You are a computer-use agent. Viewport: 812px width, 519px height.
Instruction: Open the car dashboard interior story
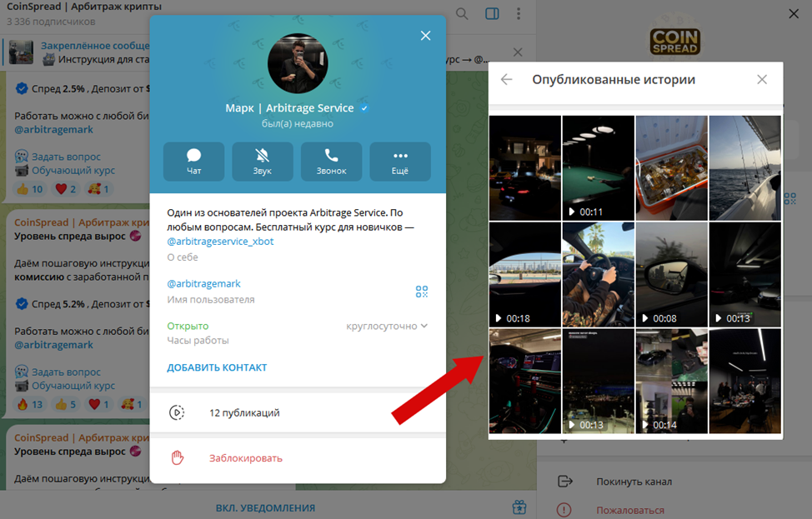(525, 381)
